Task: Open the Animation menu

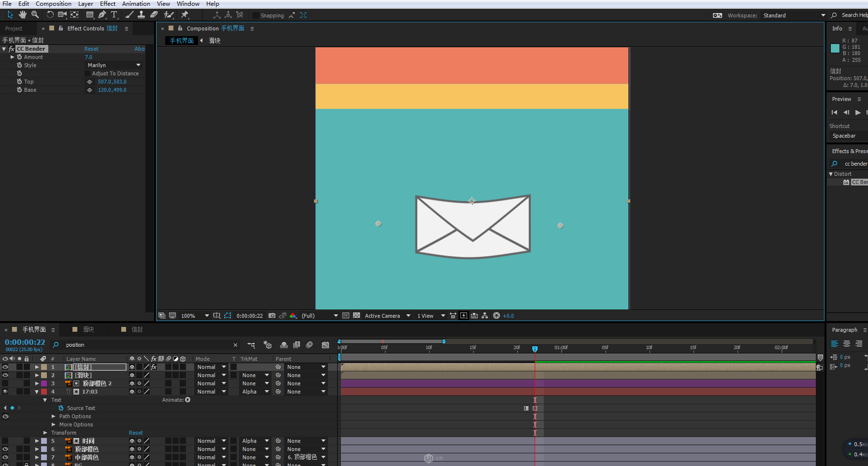Action: coord(136,4)
